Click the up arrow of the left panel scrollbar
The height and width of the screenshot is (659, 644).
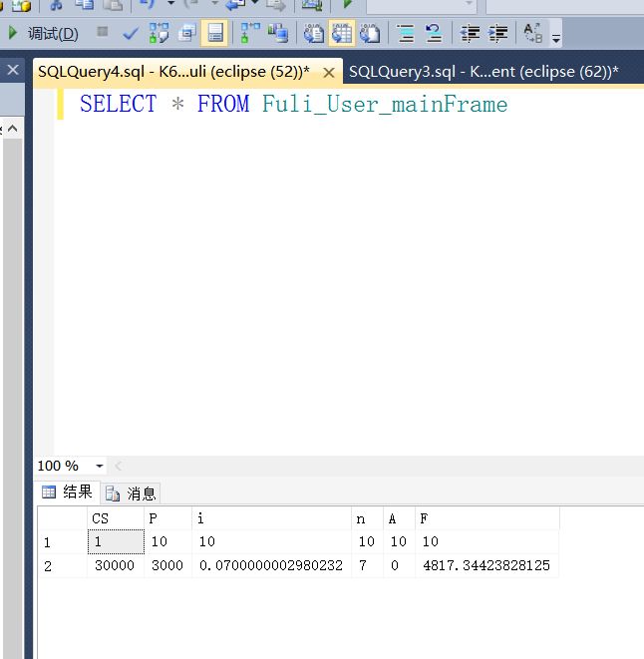13,129
